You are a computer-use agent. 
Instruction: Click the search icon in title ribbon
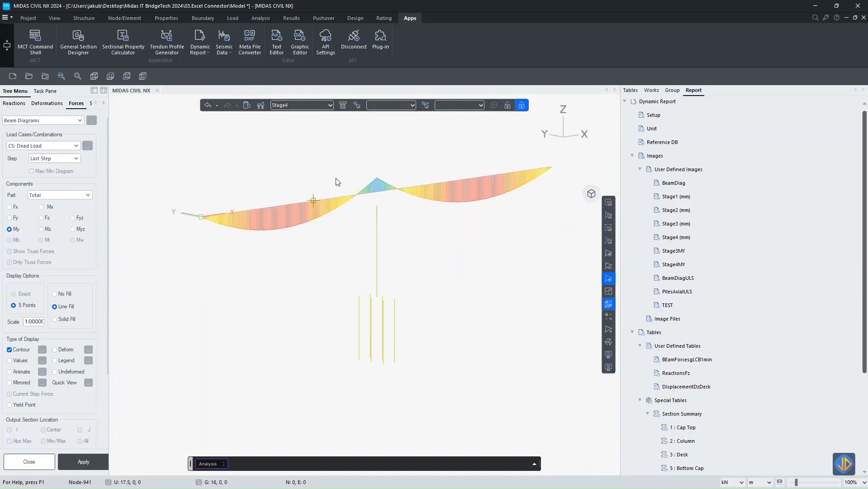815,18
